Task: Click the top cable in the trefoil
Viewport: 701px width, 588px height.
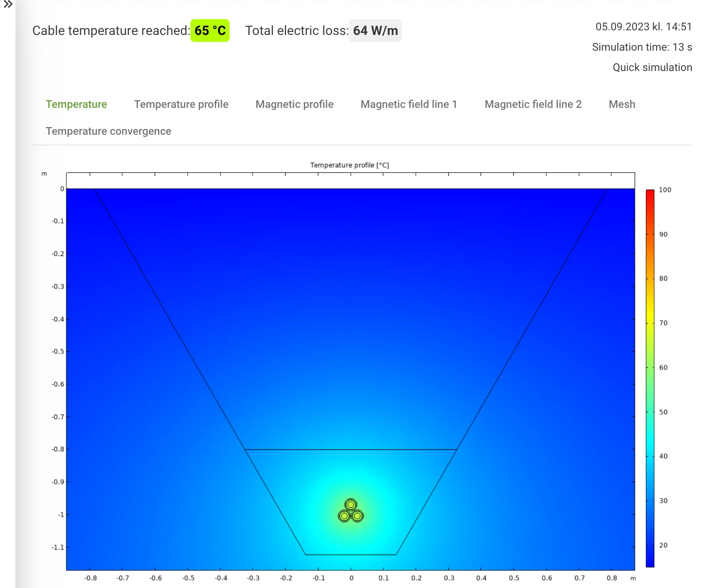Action: 350,505
